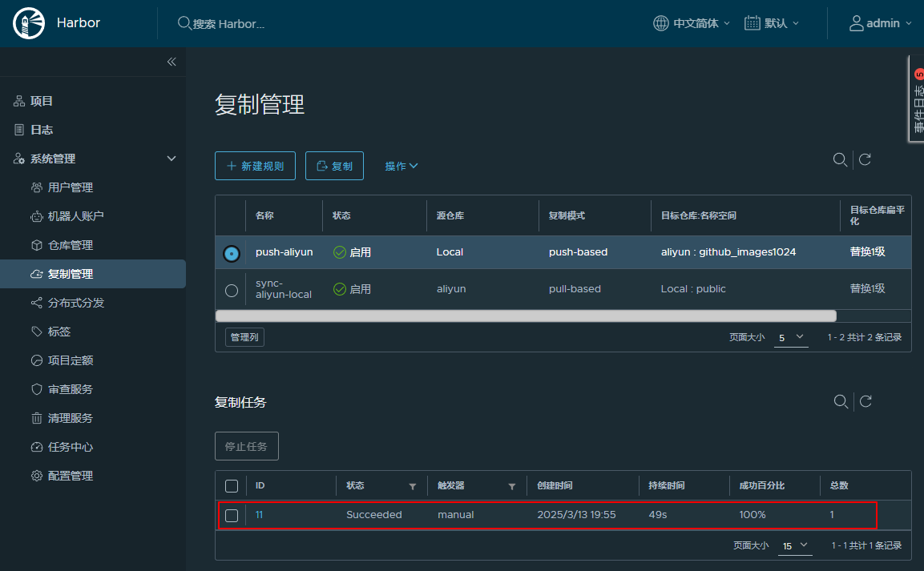The image size is (924, 571).
Task: Tick the select-all tasks checkbox
Action: tap(232, 486)
